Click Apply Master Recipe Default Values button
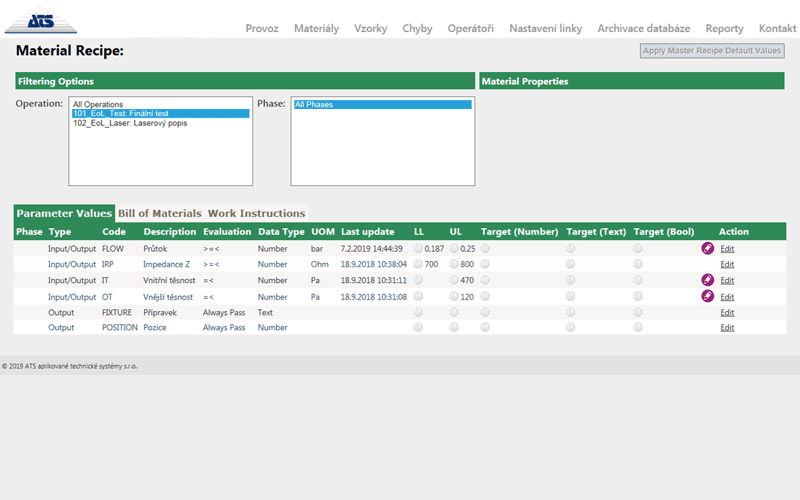 [x=712, y=51]
